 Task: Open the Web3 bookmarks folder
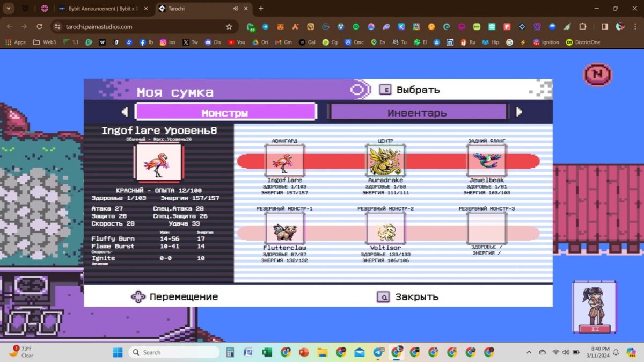click(45, 42)
